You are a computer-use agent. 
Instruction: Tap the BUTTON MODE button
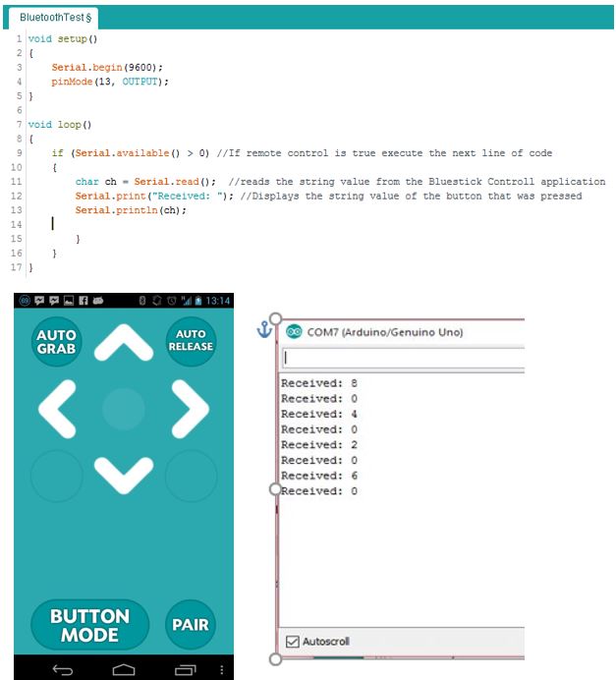(90, 625)
